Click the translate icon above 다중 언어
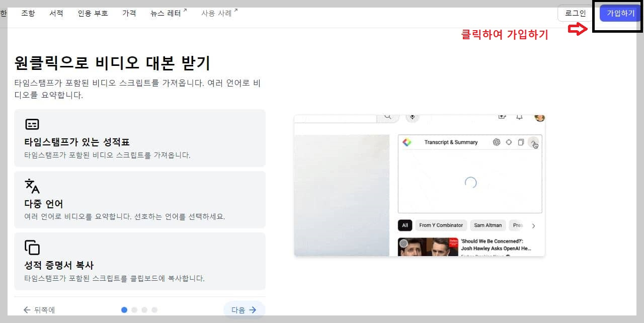 (32, 186)
